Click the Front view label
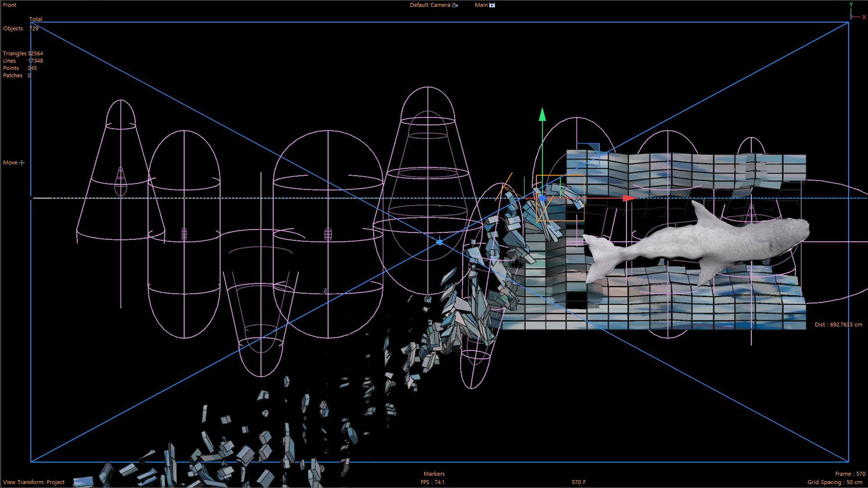The width and height of the screenshot is (868, 488). (9, 5)
